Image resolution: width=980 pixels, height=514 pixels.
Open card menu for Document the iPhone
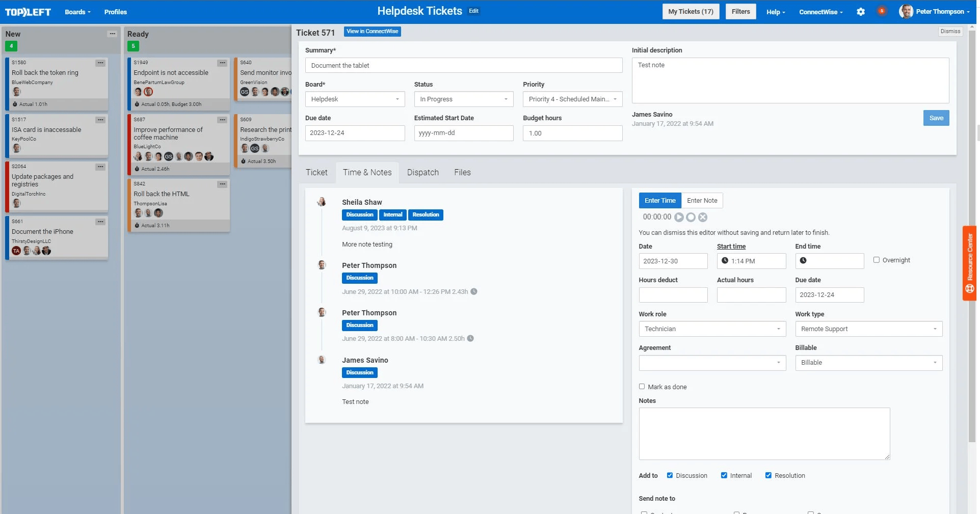tap(100, 222)
